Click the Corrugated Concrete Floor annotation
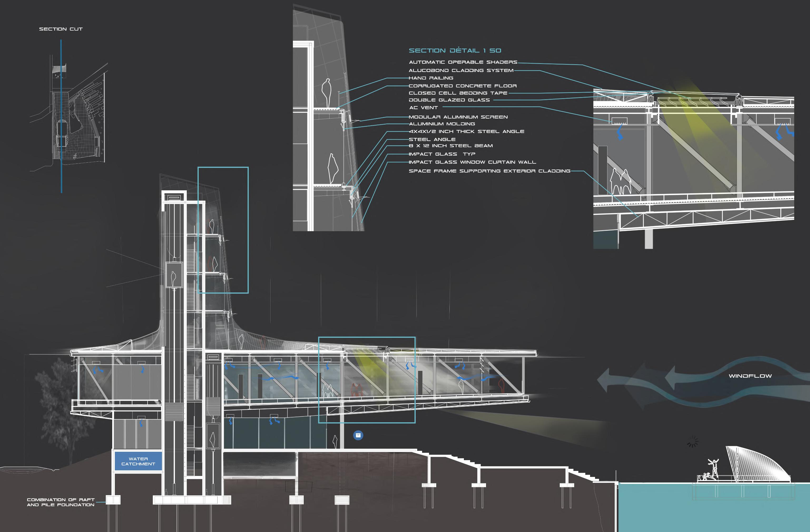Screen dimensions: 810x532 [x=463, y=86]
